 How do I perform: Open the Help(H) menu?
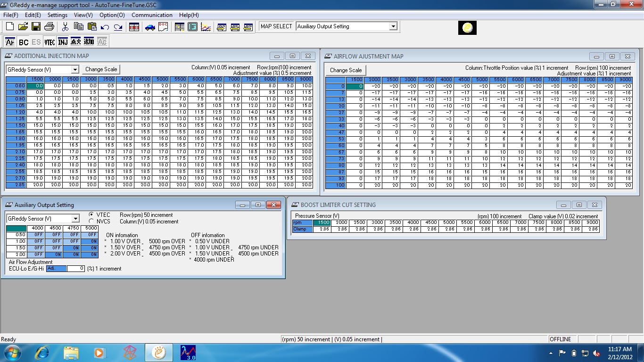coord(189,15)
